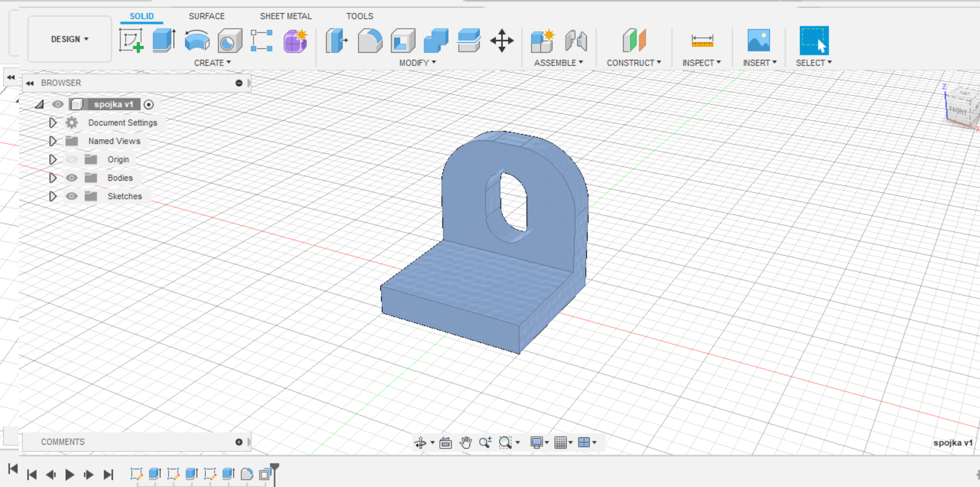Collapse the Browser panel with double arrows
Image resolution: width=980 pixels, height=487 pixels.
click(x=30, y=83)
